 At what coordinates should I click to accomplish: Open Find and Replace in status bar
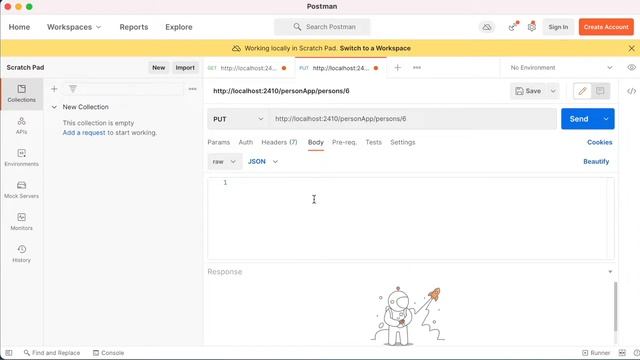click(52, 353)
